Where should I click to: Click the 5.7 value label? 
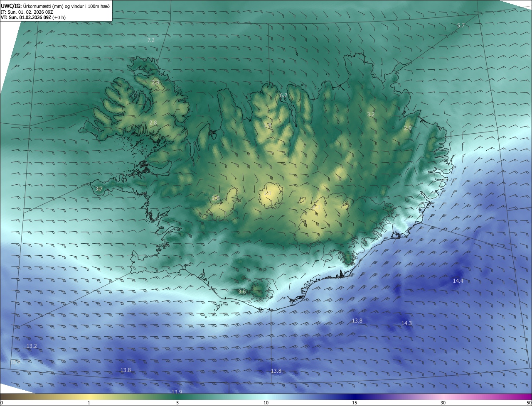(x=461, y=26)
